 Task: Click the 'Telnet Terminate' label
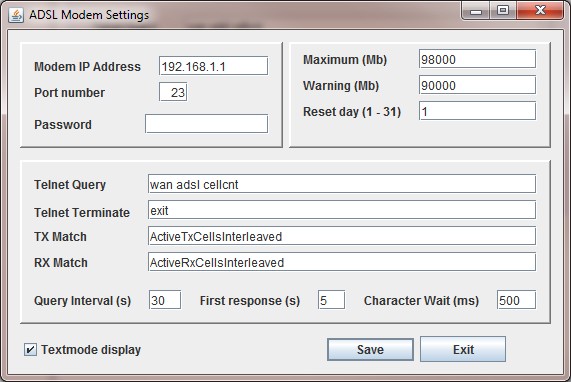point(82,212)
